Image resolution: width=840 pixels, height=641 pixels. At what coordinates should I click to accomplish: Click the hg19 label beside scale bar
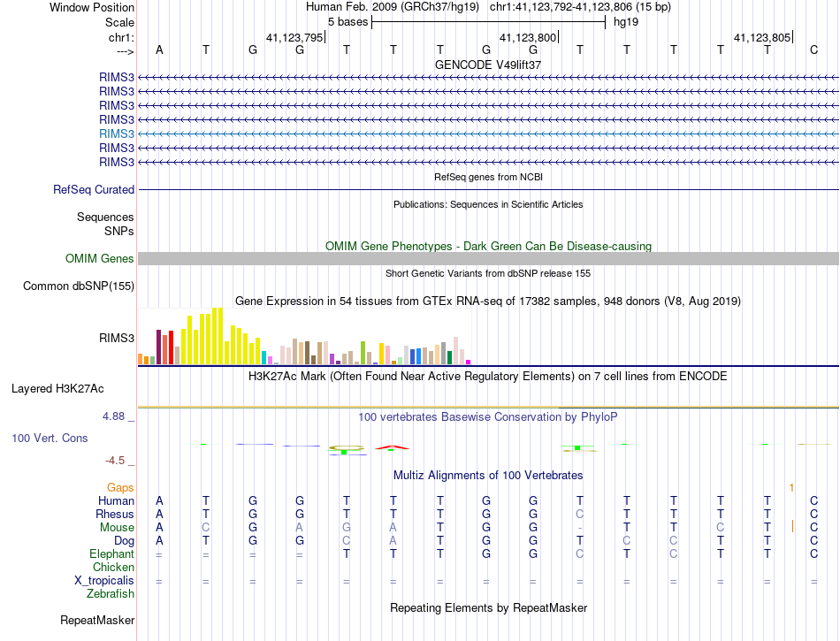tap(626, 22)
